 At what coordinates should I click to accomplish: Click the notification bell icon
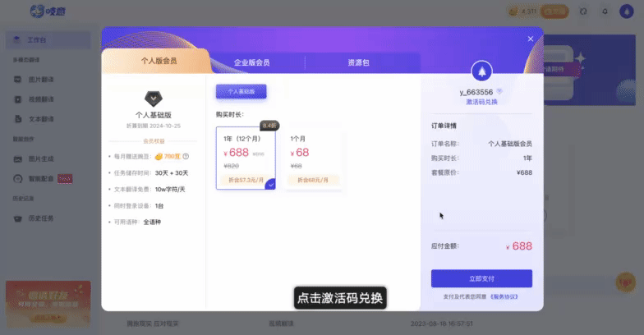(x=605, y=11)
